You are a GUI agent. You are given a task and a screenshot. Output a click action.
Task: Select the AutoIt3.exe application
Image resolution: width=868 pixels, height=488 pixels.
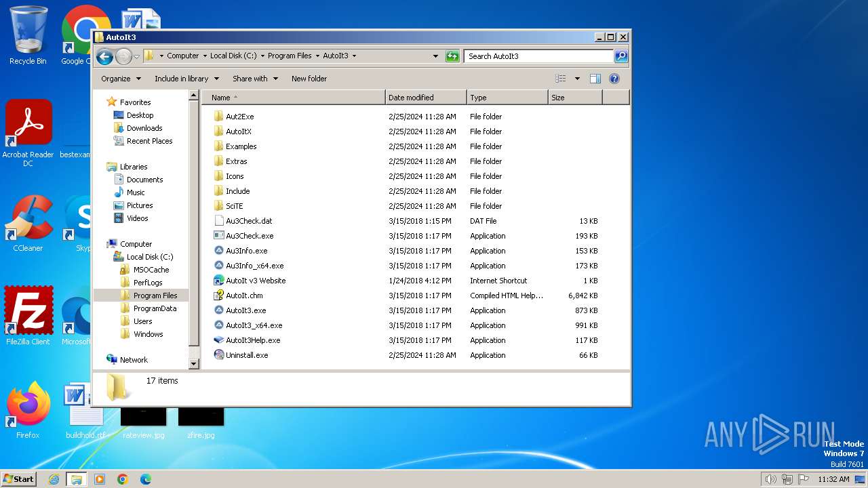click(x=245, y=310)
